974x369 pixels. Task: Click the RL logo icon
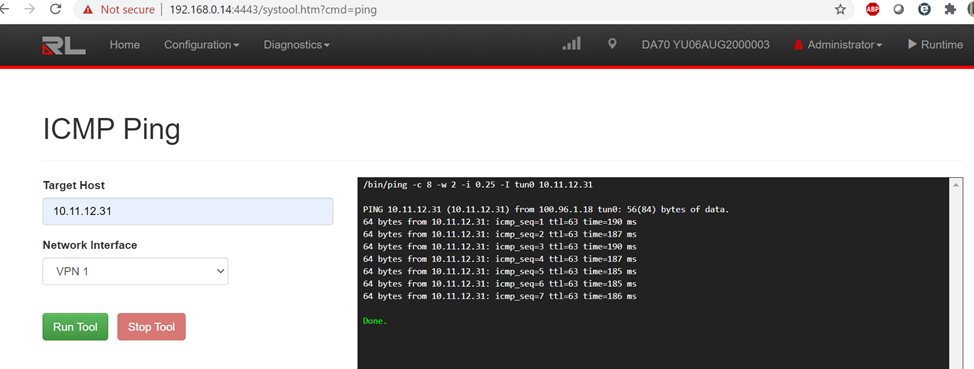pos(64,45)
